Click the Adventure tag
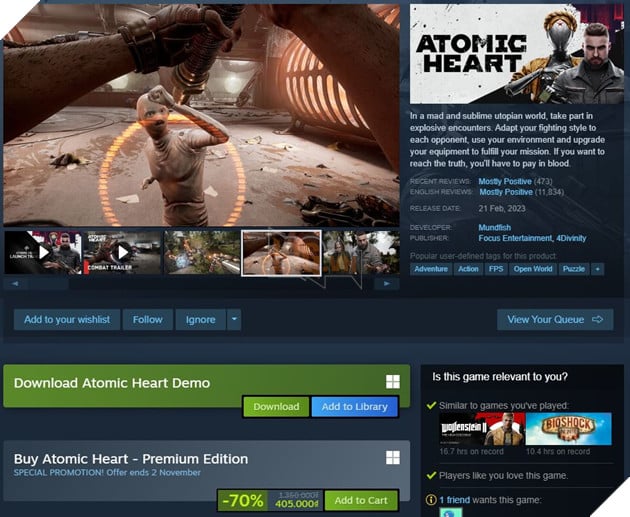Viewport: 630px width, 517px height. click(431, 269)
